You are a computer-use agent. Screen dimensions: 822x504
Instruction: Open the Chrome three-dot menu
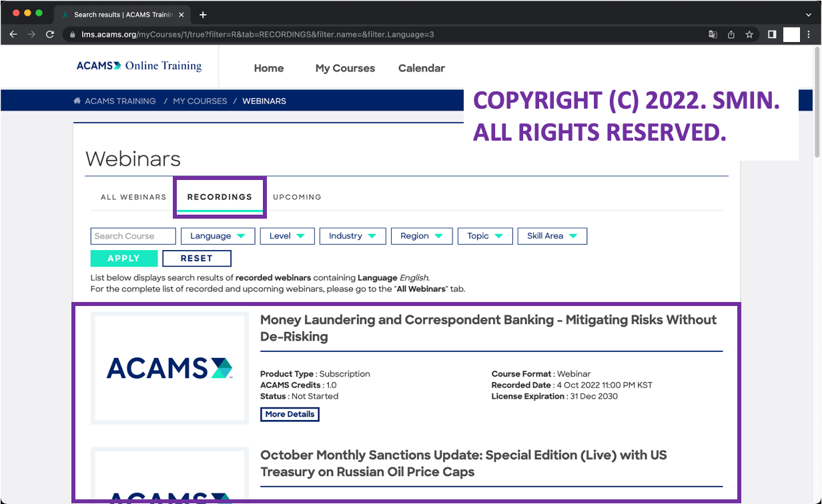coord(809,35)
